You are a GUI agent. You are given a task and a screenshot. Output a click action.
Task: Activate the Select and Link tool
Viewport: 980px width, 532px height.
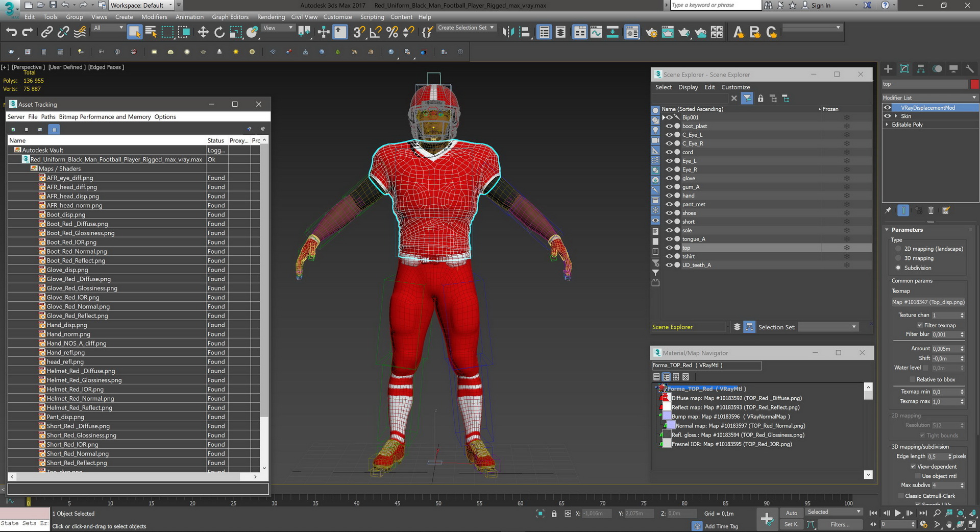point(47,32)
